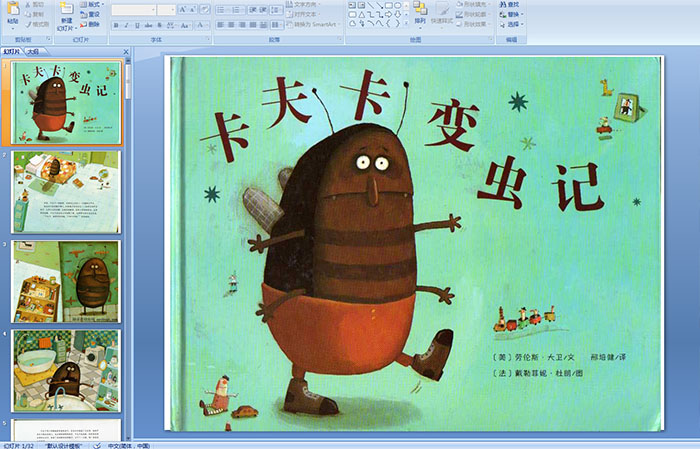Image resolution: width=700 pixels, height=449 pixels.
Task: Open Change Case (Aa) dropdown
Action: [x=185, y=25]
